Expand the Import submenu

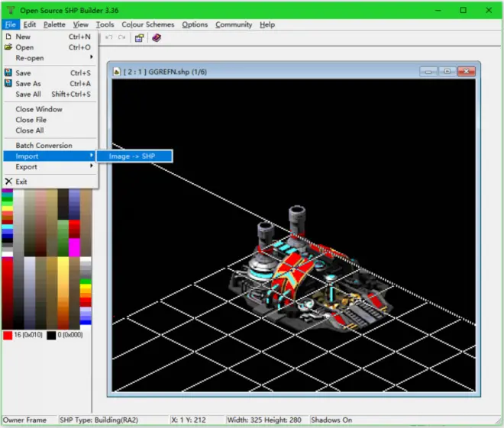click(50, 156)
